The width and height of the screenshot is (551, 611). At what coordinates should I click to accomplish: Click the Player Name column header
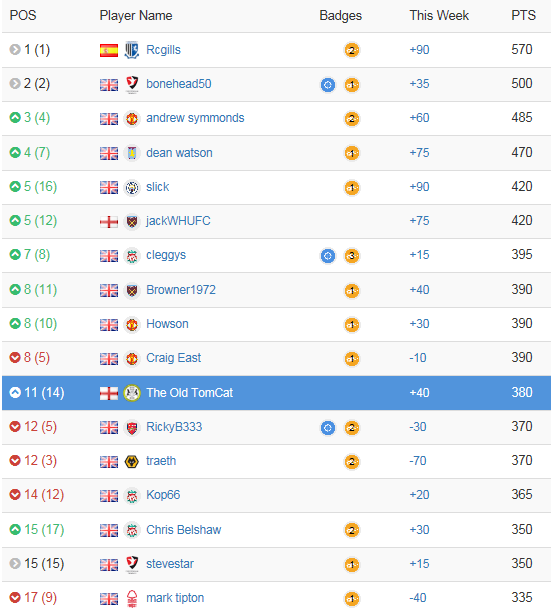click(x=136, y=16)
